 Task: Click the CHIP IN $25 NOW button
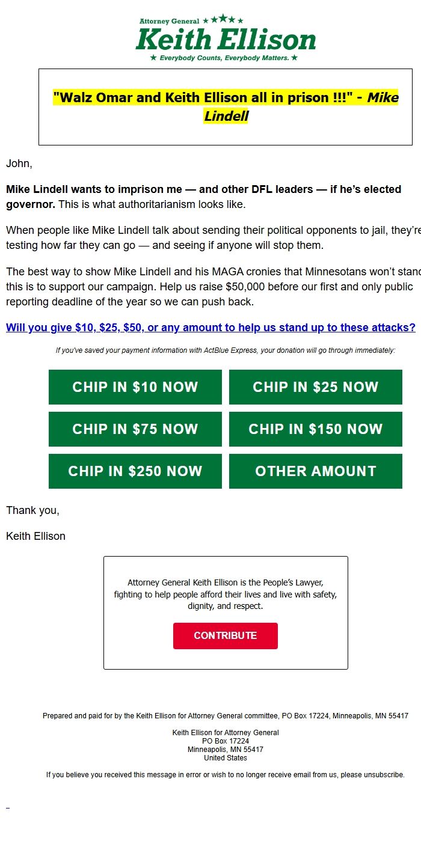click(315, 387)
